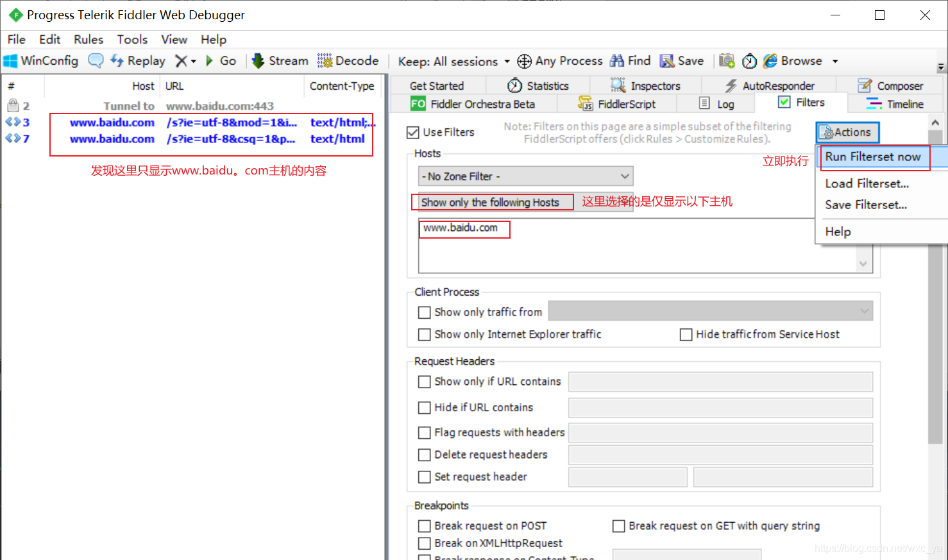Click the Find binoculars icon
The height and width of the screenshot is (560, 948).
pos(617,61)
